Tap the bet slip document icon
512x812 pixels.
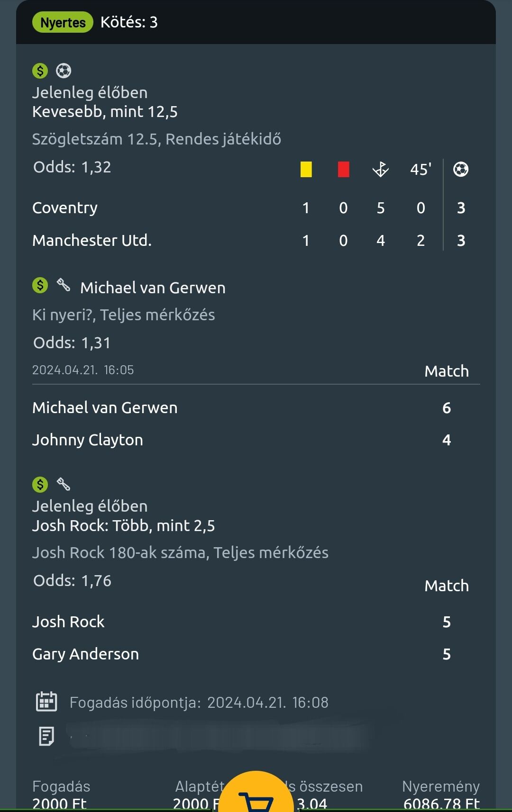pyautogui.click(x=46, y=736)
